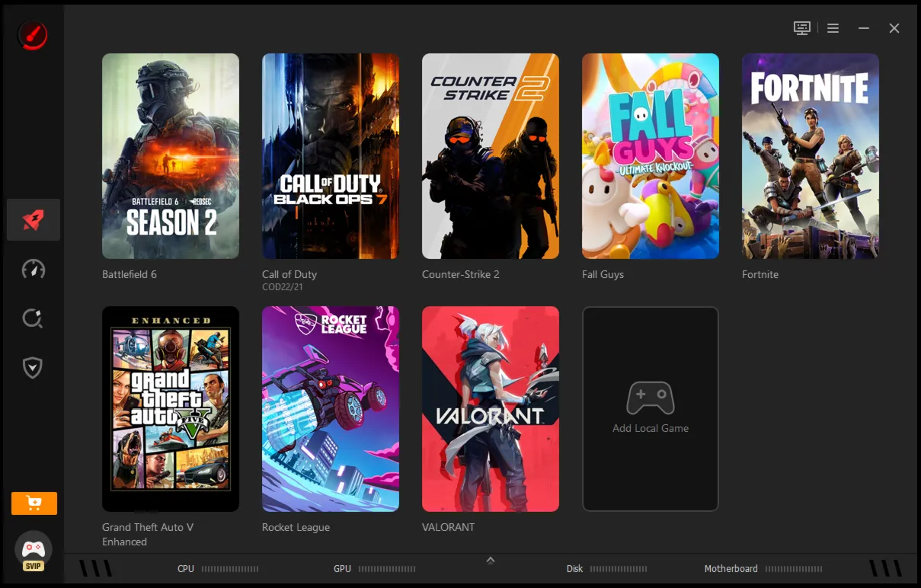Click the "Fortnite" title text
Viewport: 921px width, 588px height.
[760, 274]
